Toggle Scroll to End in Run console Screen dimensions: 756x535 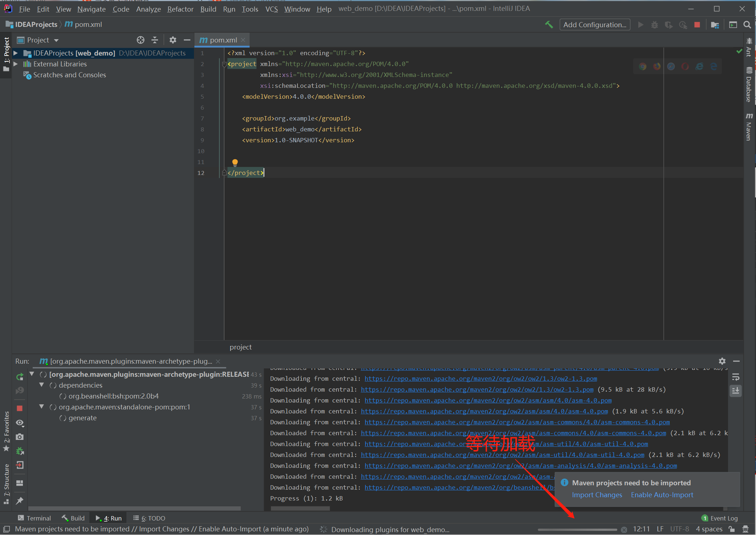pyautogui.click(x=736, y=391)
